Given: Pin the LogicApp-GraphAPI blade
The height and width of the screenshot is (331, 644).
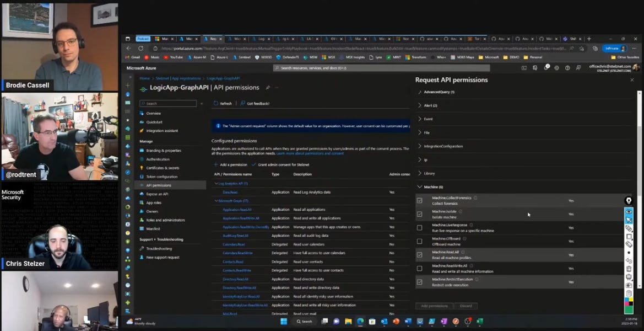Looking at the screenshot, I should click(267, 88).
